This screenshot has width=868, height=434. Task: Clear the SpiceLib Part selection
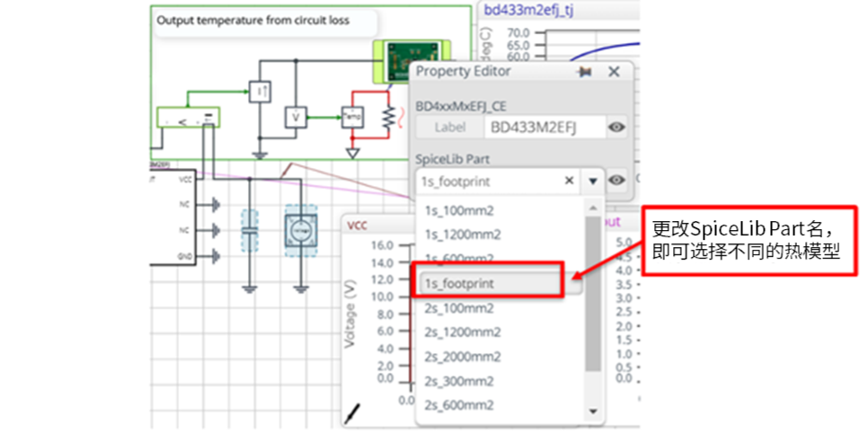569,181
